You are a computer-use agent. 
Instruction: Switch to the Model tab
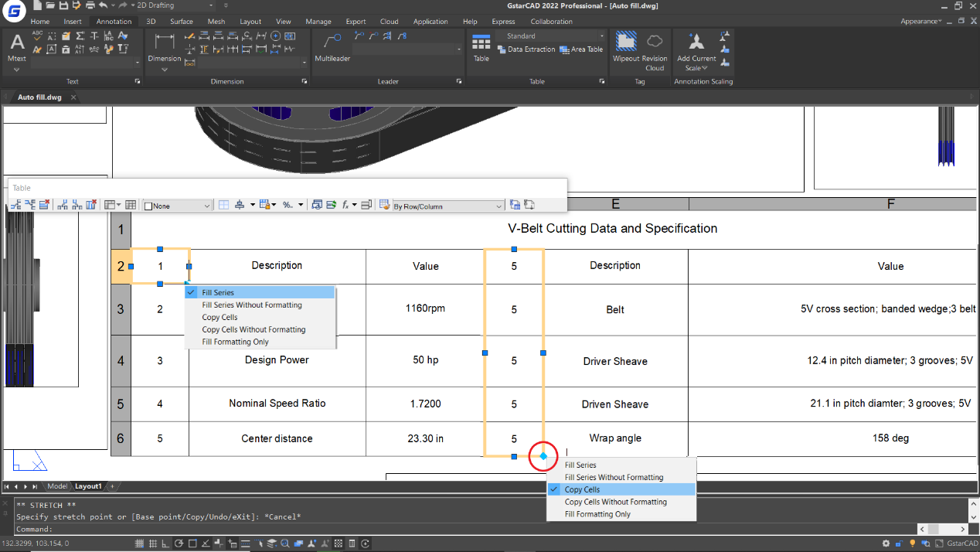(57, 486)
